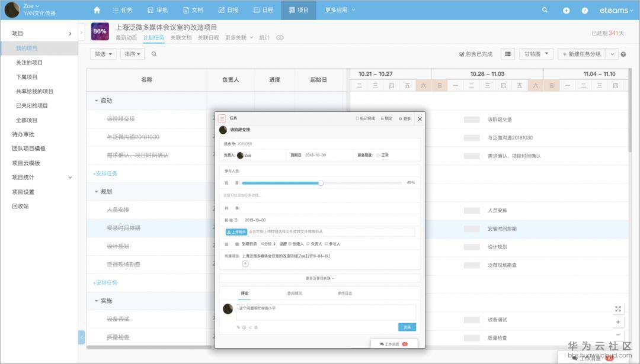Collapse the 实施 task group
Screen dimensions: 640x364
tap(97, 301)
